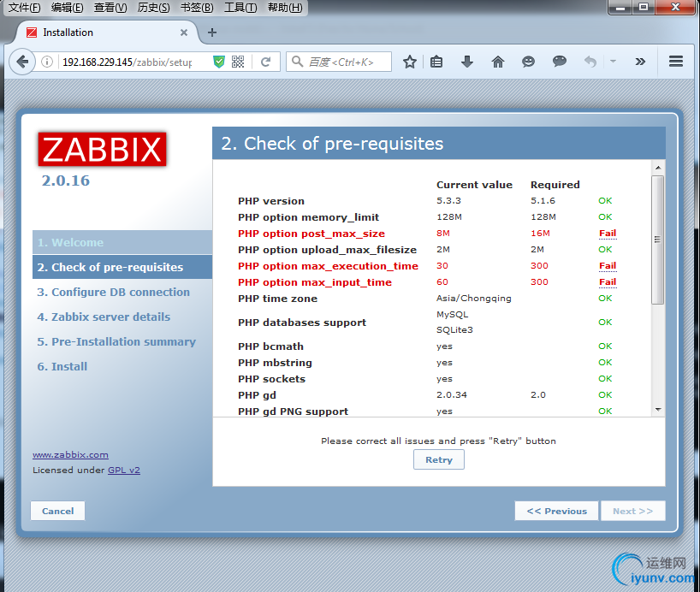Image resolution: width=700 pixels, height=592 pixels.
Task: Go to the home page icon
Action: coord(498,62)
